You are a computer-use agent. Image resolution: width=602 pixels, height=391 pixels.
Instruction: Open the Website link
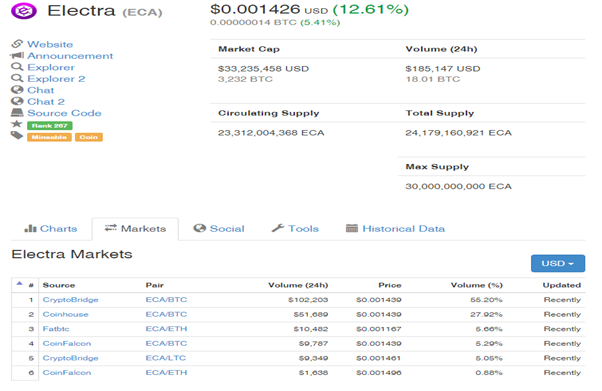tap(50, 44)
